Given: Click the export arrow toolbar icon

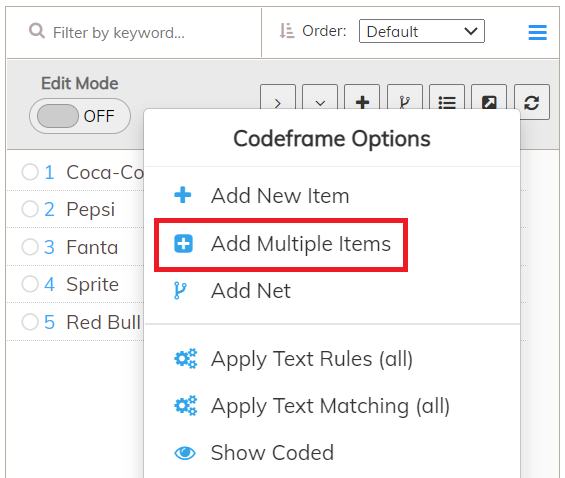Looking at the screenshot, I should 489,97.
